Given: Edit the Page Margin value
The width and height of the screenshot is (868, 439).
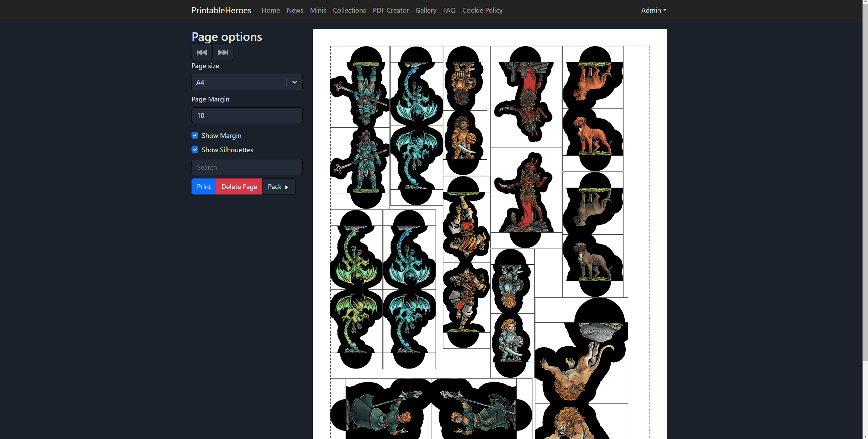Looking at the screenshot, I should click(x=246, y=115).
